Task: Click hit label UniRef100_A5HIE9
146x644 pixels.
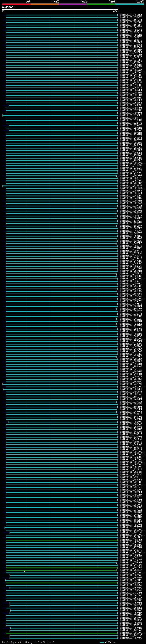Action: point(131,236)
